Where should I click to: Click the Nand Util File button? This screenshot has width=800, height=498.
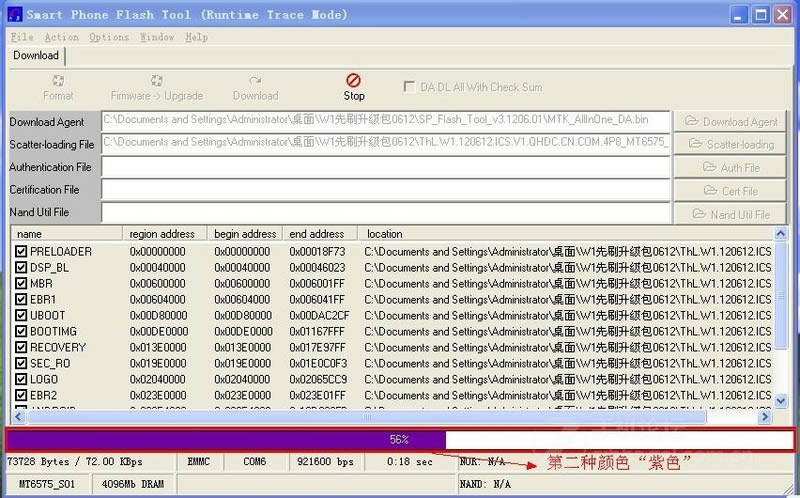coord(730,214)
